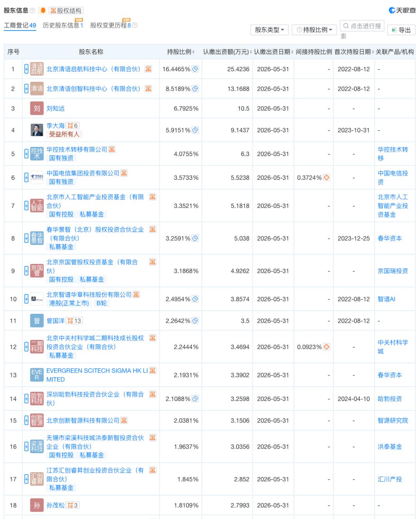
Task: Open equity structure icon of 中国电信集团投资有限公司
Action: click(124, 173)
